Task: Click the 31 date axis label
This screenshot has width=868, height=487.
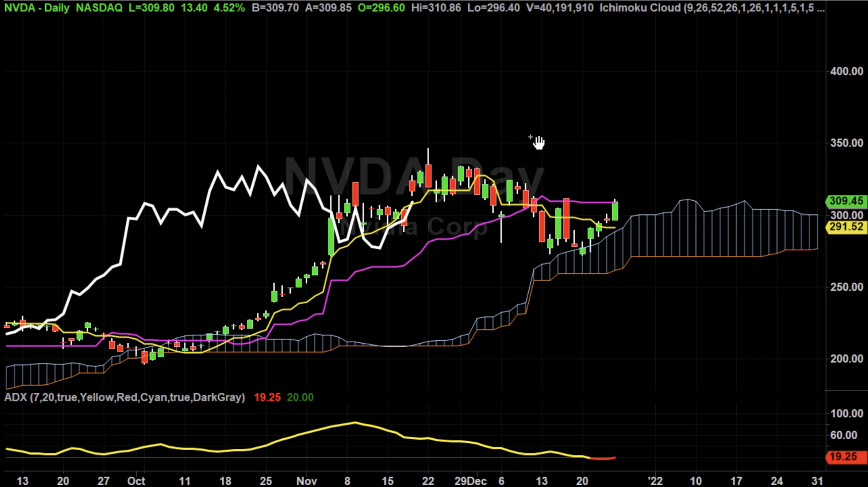Action: click(x=817, y=481)
